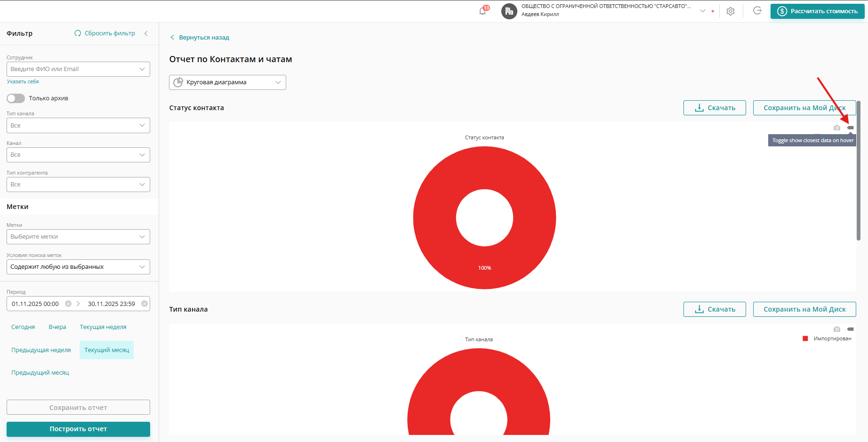Select the Предыдущий месяц period preset
The height and width of the screenshot is (442, 868).
tap(40, 373)
